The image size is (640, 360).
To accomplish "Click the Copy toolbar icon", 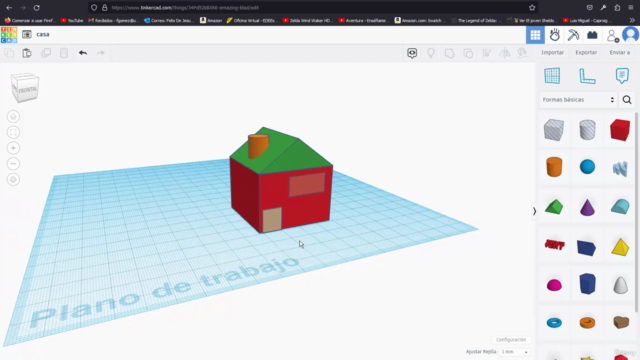I will coord(9,53).
